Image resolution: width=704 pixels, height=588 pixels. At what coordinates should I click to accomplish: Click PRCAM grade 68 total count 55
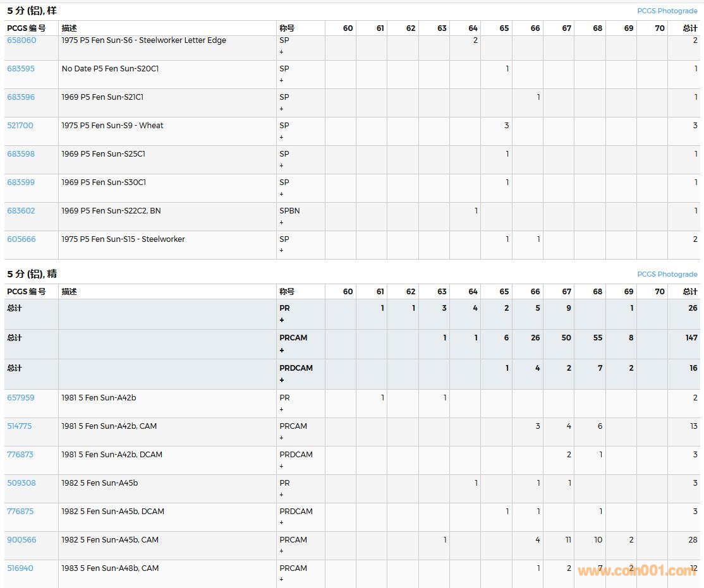(597, 338)
